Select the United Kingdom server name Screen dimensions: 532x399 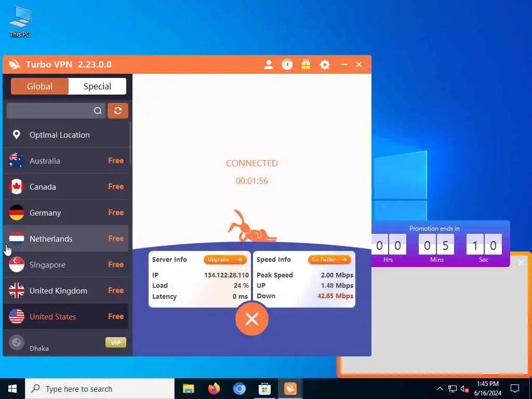point(58,291)
